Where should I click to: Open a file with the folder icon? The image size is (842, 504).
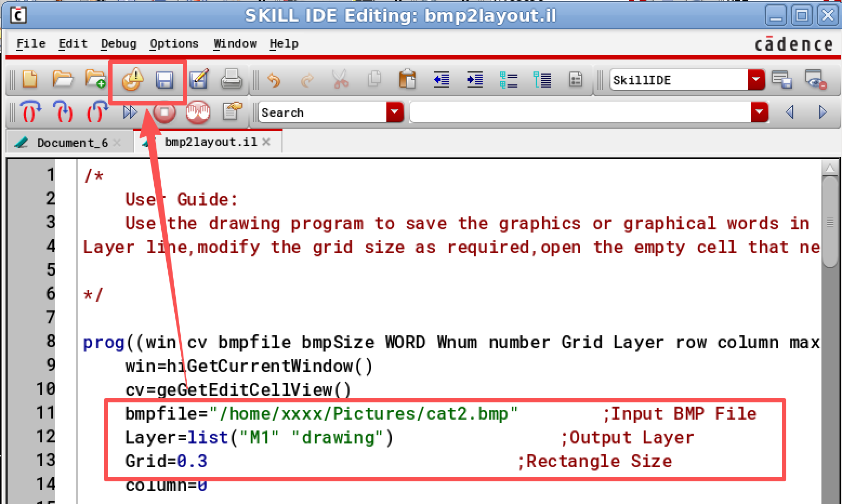[63, 79]
